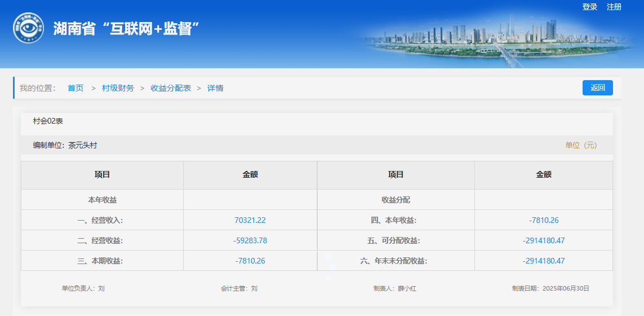Click 详情 breadcrumb item
Image resolution: width=644 pixels, height=316 pixels.
coord(215,88)
